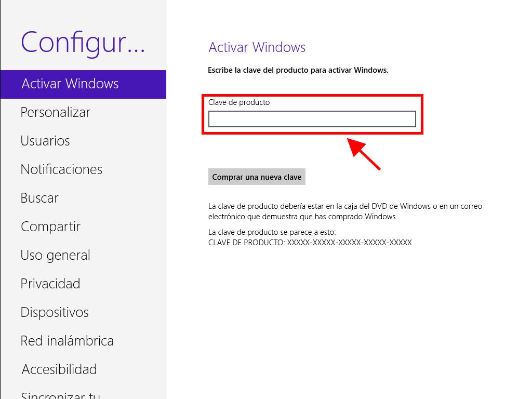The width and height of the screenshot is (532, 399).
Task: Click the Activar Windows page heading
Action: coord(257,47)
